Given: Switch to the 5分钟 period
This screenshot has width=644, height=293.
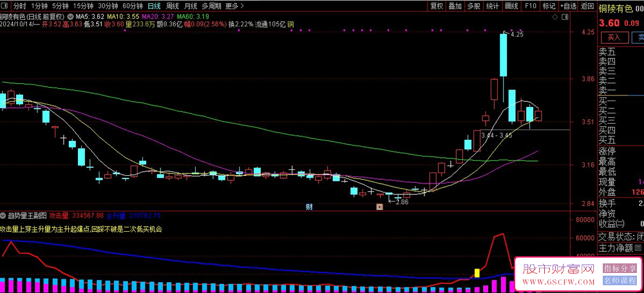Looking at the screenshot, I should point(60,6).
